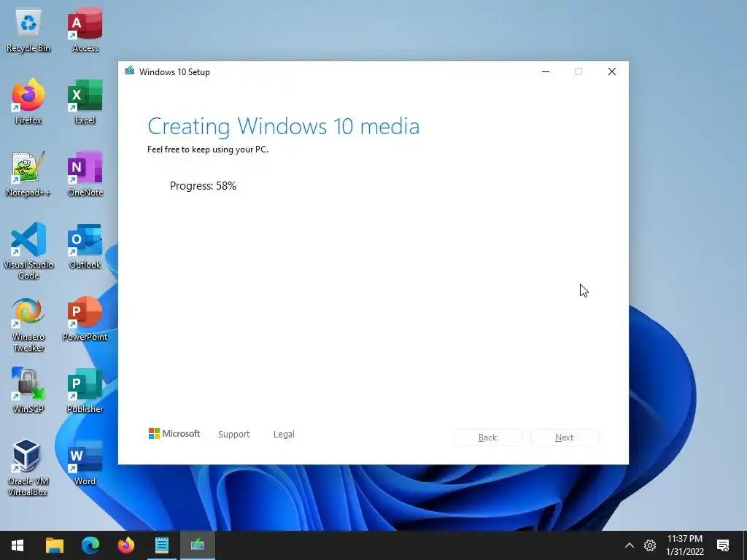Select the Winaero Tweaker desktop shortcut
The width and height of the screenshot is (747, 560).
point(28,324)
